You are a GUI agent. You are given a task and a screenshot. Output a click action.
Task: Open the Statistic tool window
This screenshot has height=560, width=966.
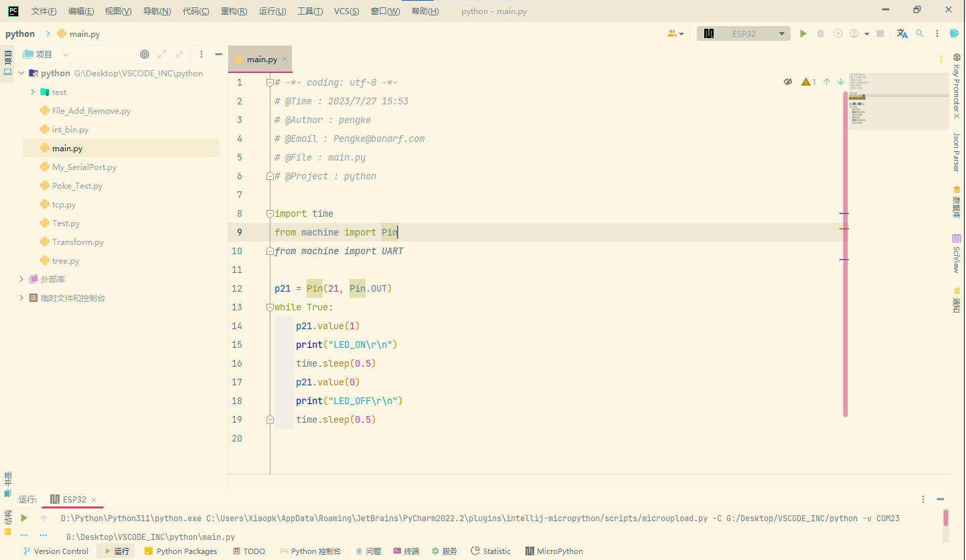pyautogui.click(x=491, y=551)
